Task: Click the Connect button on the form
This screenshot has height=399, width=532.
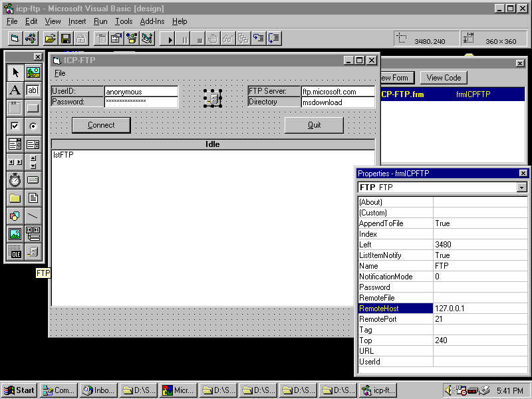Action: pos(101,125)
